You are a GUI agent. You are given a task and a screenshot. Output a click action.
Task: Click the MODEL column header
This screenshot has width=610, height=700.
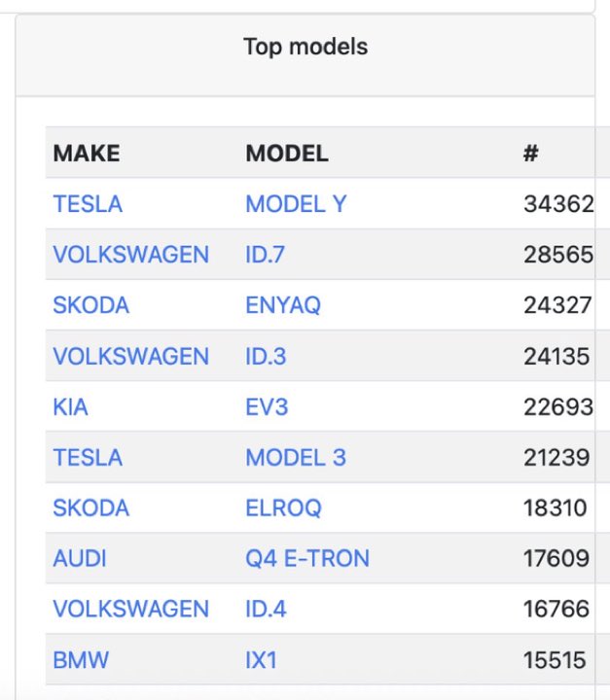click(x=287, y=154)
